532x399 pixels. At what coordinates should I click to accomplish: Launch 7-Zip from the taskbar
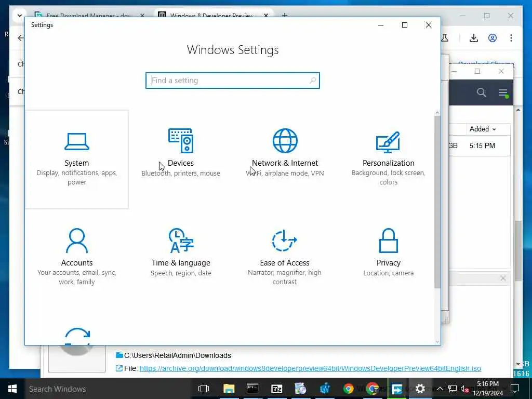click(277, 389)
